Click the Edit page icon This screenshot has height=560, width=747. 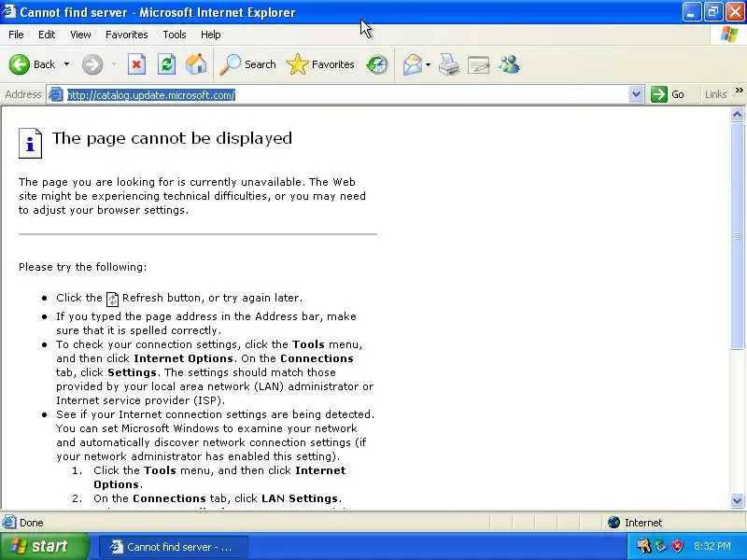click(479, 64)
